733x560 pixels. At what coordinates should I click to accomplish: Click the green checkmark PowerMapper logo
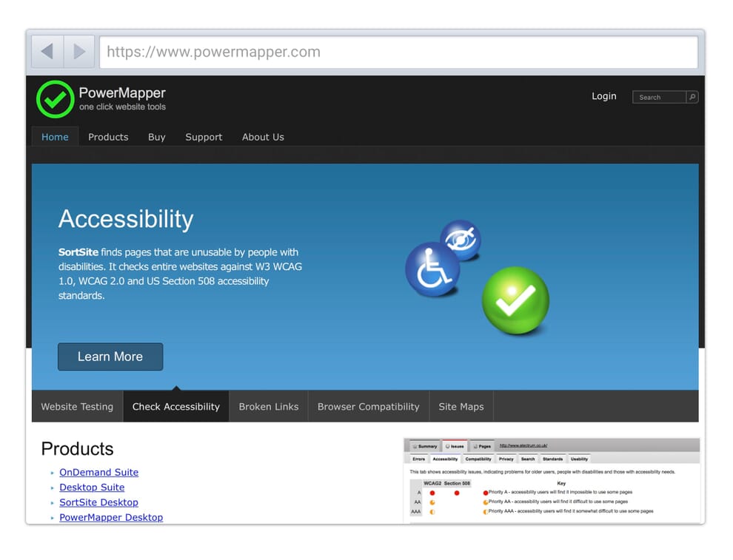[x=56, y=99]
